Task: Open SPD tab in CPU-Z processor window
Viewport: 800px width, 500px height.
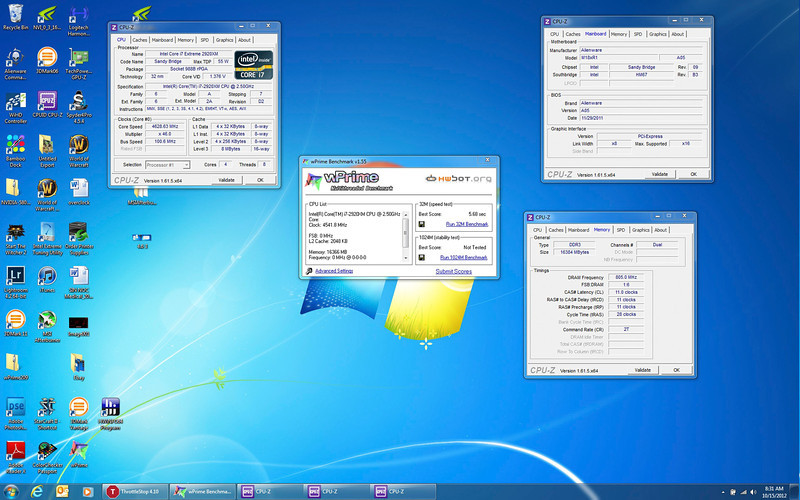Action: (204, 40)
